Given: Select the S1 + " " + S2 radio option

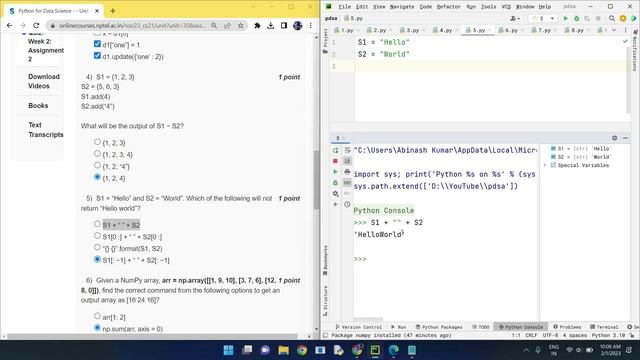Looking at the screenshot, I should pos(97,224).
